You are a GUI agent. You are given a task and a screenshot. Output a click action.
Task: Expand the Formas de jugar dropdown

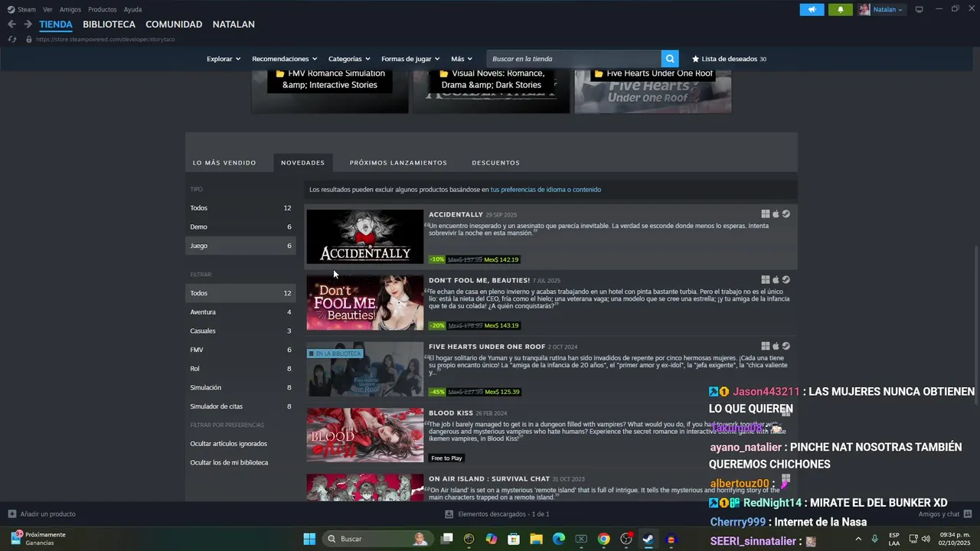point(410,59)
